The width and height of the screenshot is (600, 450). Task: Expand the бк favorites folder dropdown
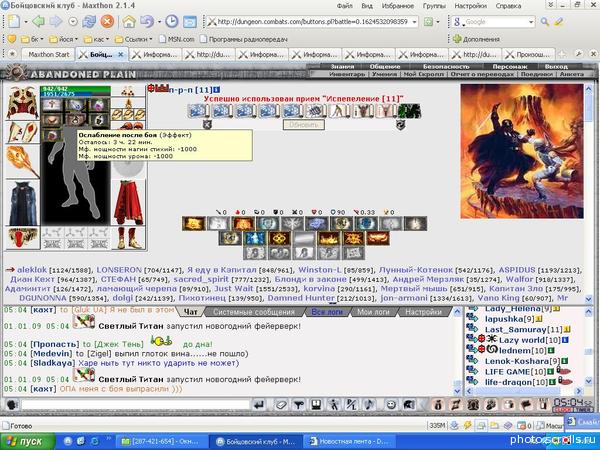42,39
